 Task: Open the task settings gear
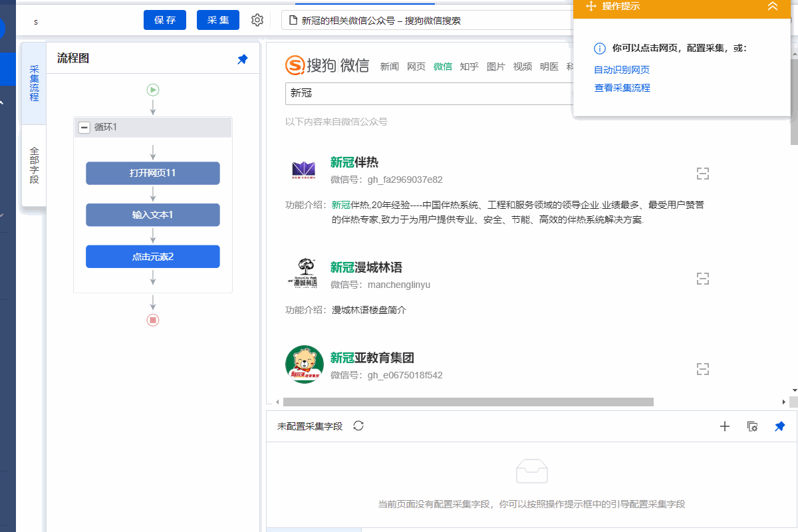(257, 20)
